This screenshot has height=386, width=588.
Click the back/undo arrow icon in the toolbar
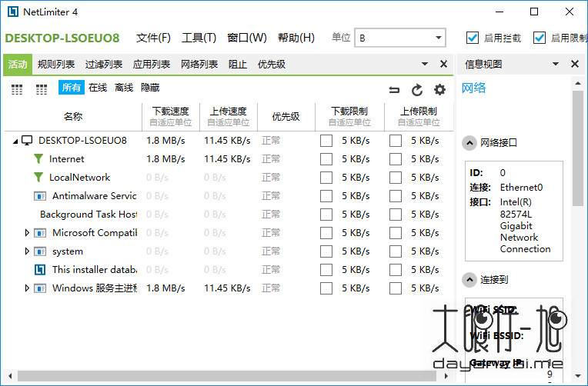pos(394,89)
